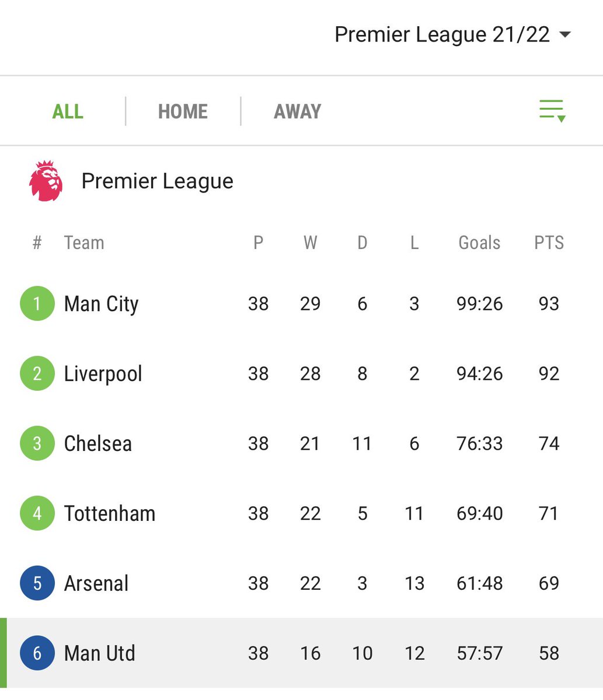Open the Premier League 21/22 season dropdown
The width and height of the screenshot is (603, 700).
(x=452, y=34)
